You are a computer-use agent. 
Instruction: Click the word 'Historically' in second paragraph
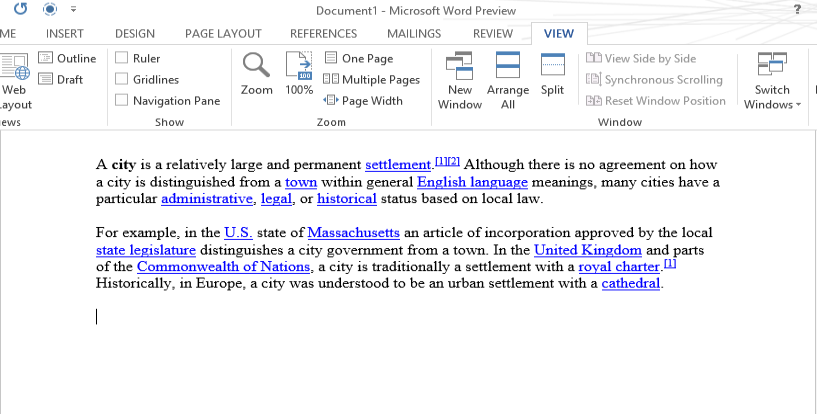pos(133,284)
